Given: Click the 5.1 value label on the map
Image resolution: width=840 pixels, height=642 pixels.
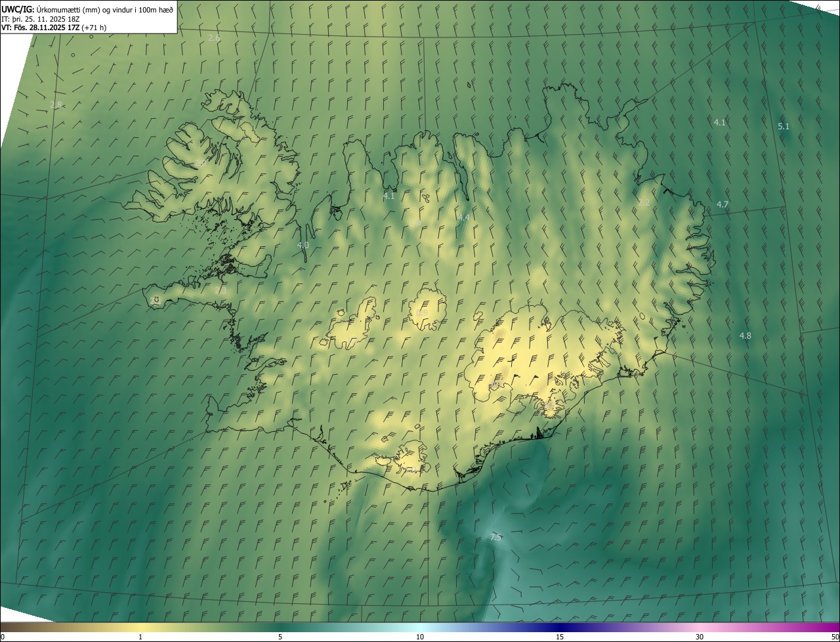Looking at the screenshot, I should [x=784, y=126].
